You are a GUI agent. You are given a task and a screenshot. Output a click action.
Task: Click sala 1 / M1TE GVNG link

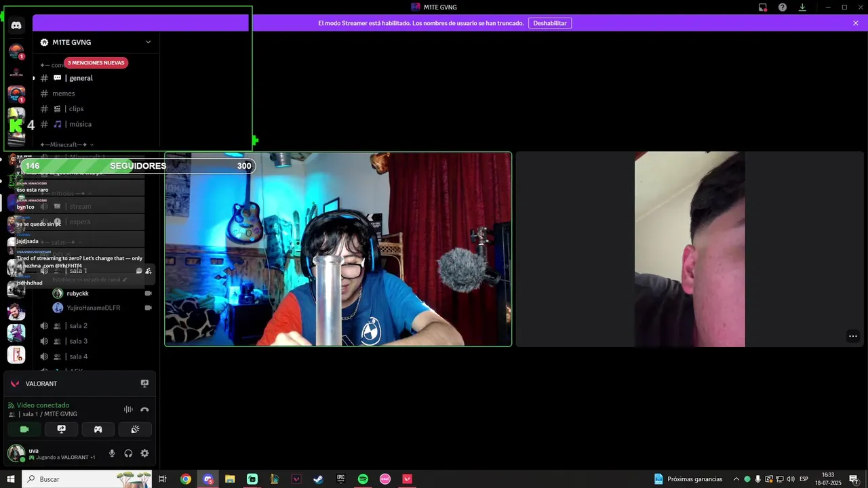point(48,414)
